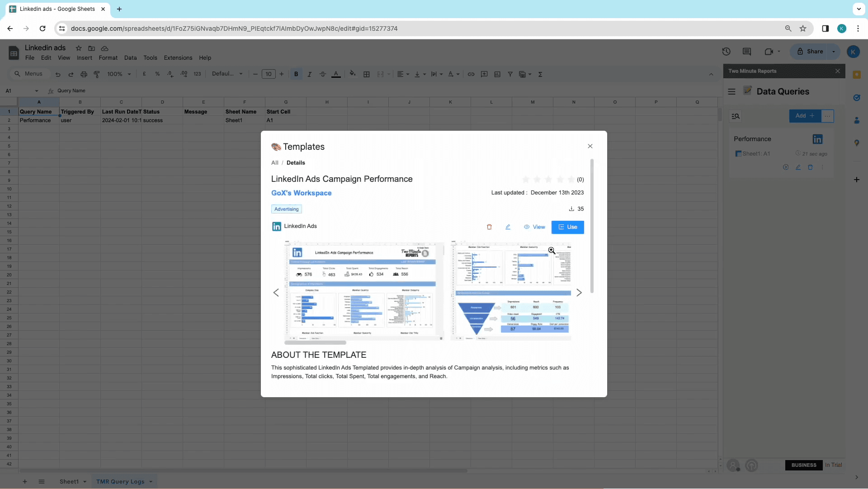Screen dimensions: 868x489
Task: Open version history
Action: (x=726, y=52)
